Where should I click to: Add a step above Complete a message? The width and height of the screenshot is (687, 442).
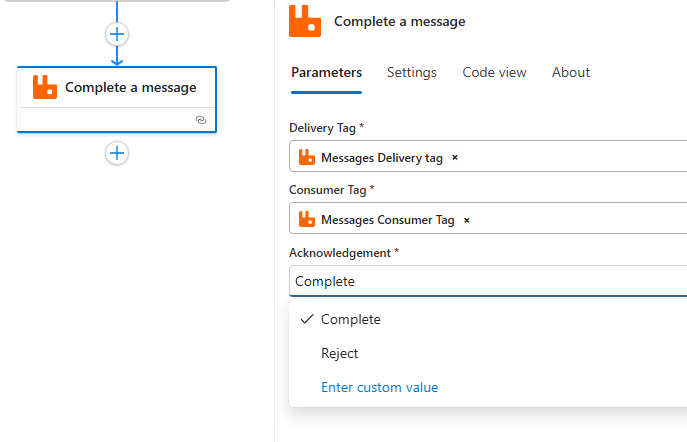(117, 34)
